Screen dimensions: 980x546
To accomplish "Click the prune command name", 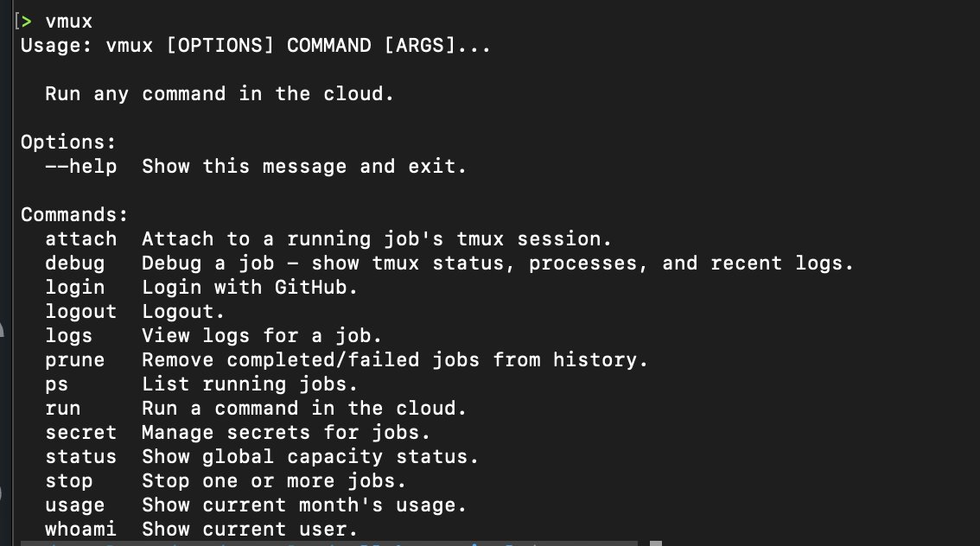I will pos(74,359).
